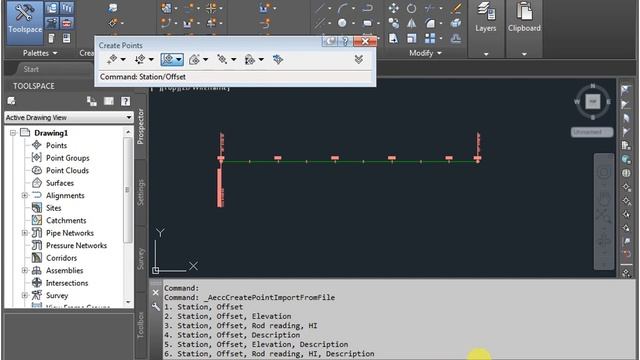Select Intersections in the Prospector tree
Screen dimensions: 640x360
[x=67, y=283]
